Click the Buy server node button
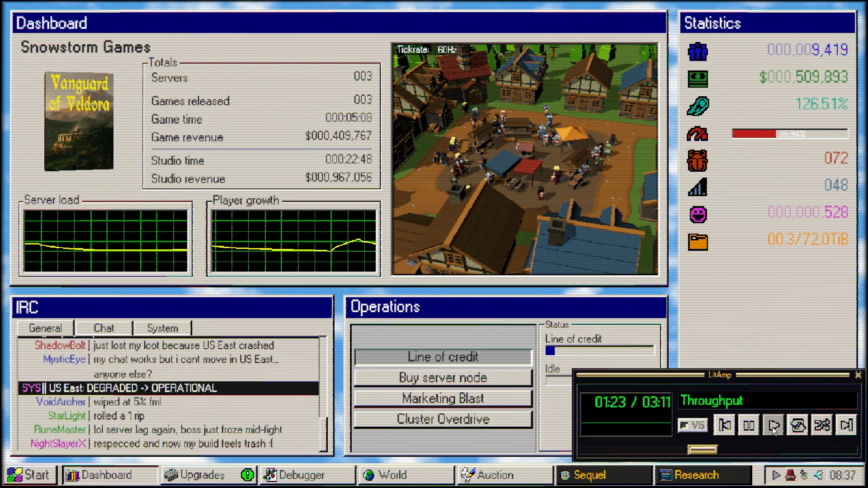The height and width of the screenshot is (488, 868). tap(443, 377)
